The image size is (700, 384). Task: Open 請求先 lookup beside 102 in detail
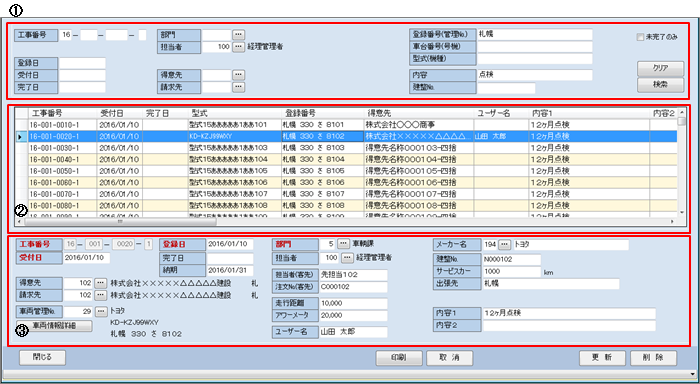point(101,295)
